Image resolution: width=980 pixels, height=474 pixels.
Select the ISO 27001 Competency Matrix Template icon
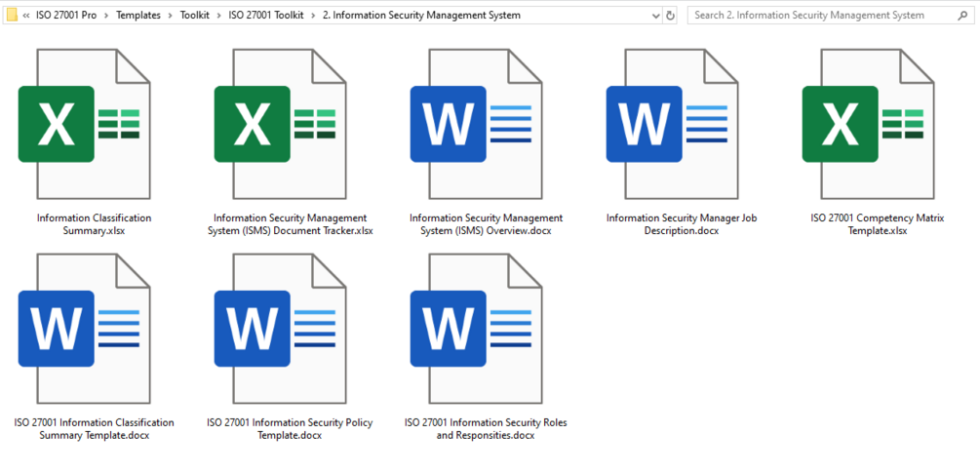point(868,124)
